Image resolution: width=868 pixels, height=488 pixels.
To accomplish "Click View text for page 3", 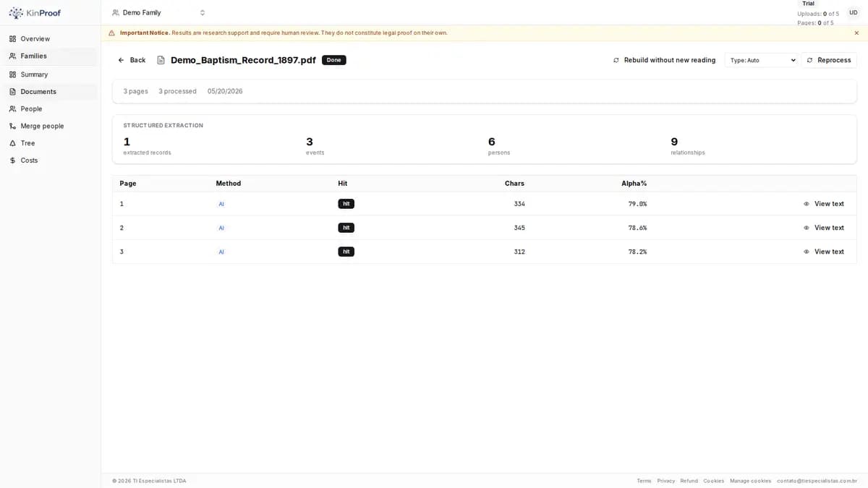I will (x=824, y=252).
